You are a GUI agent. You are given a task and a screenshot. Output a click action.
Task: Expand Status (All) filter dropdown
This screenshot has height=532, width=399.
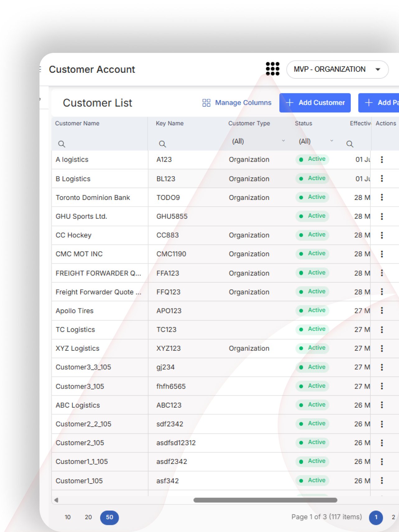[316, 141]
